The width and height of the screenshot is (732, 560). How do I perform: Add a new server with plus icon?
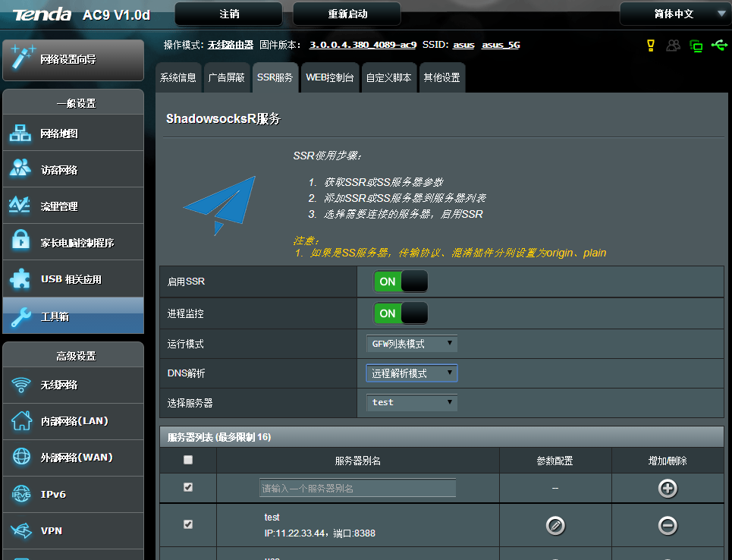(x=668, y=488)
